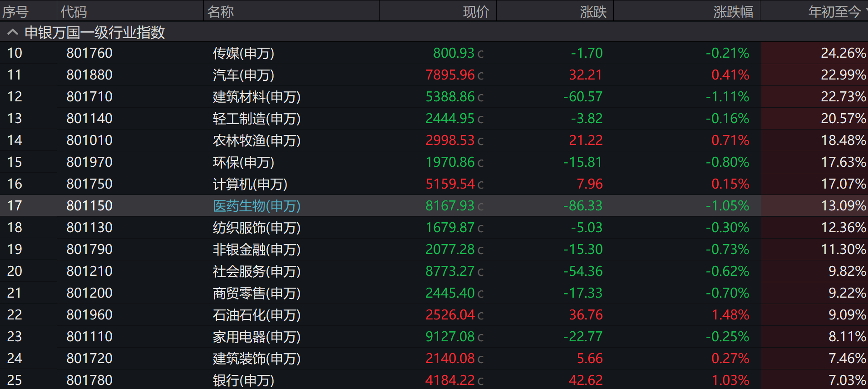Select the 建筑装饰(申万) index name
Screen dimensions: 868x389
pos(257,359)
